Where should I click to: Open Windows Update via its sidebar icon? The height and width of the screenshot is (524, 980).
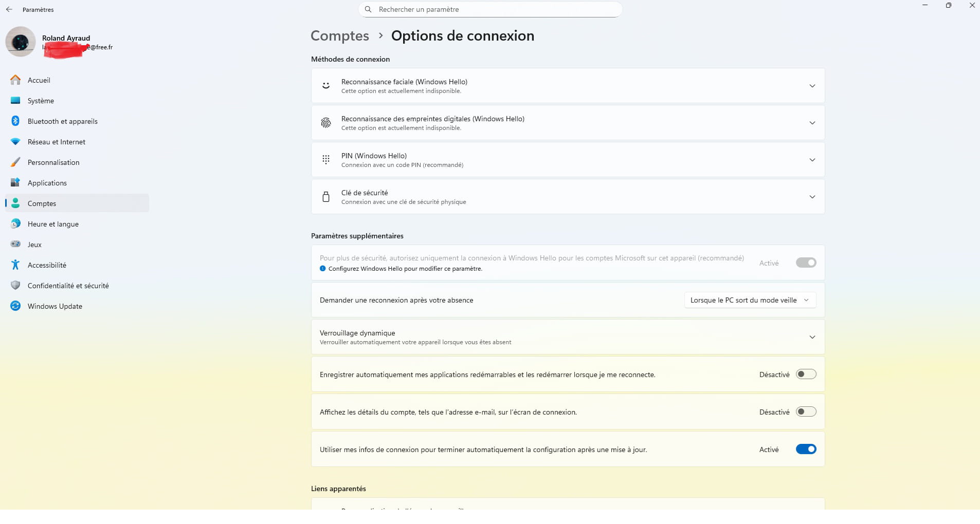[x=15, y=306]
